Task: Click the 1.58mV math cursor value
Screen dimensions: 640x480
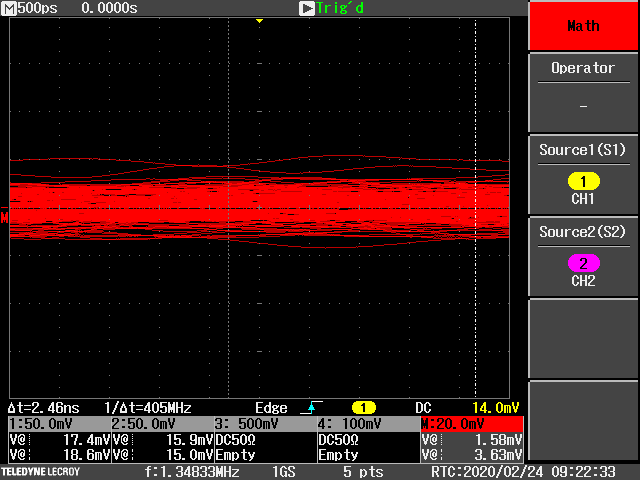Action: click(x=498, y=440)
